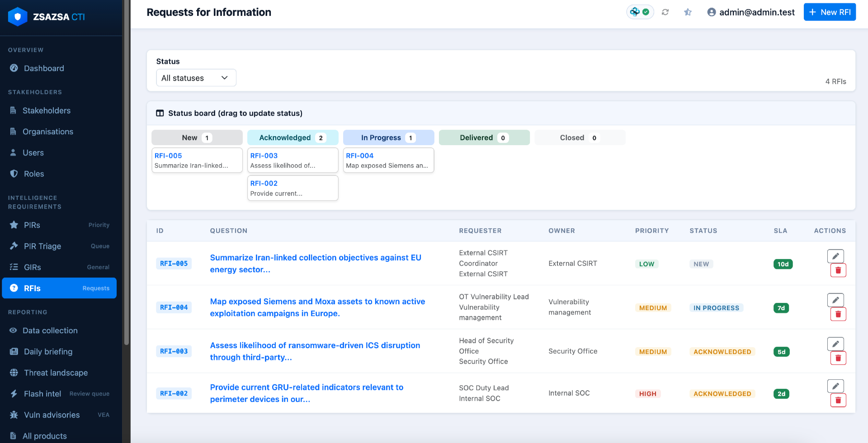Click the Daily briefing newspaper icon
The height and width of the screenshot is (443, 868).
[14, 351]
